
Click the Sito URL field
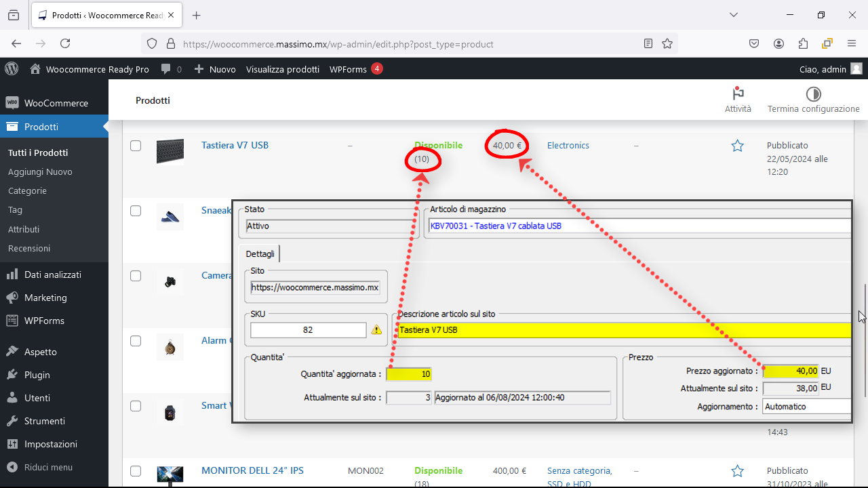tap(315, 287)
